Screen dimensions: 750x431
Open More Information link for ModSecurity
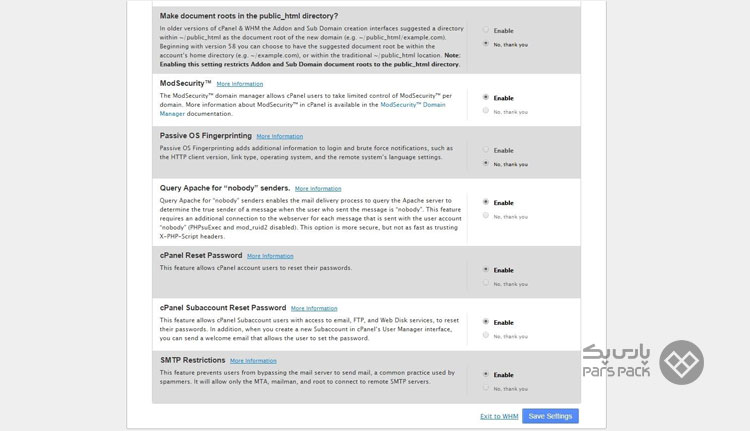240,84
